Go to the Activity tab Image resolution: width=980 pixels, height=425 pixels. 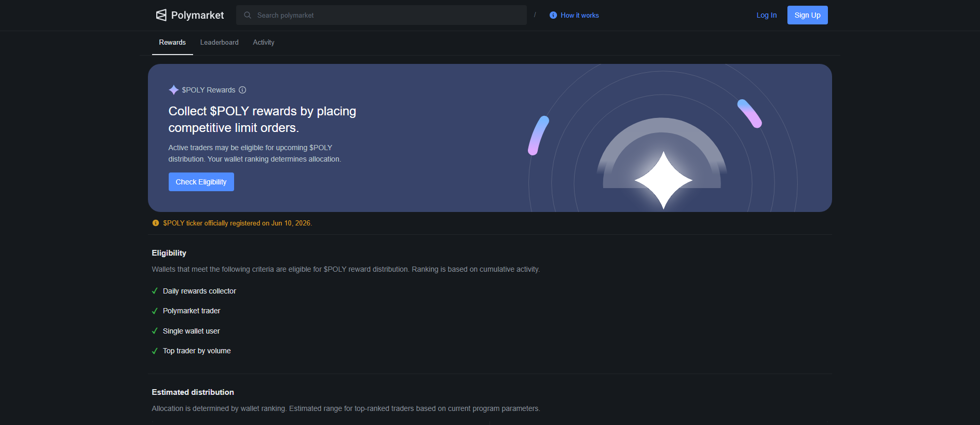point(264,43)
